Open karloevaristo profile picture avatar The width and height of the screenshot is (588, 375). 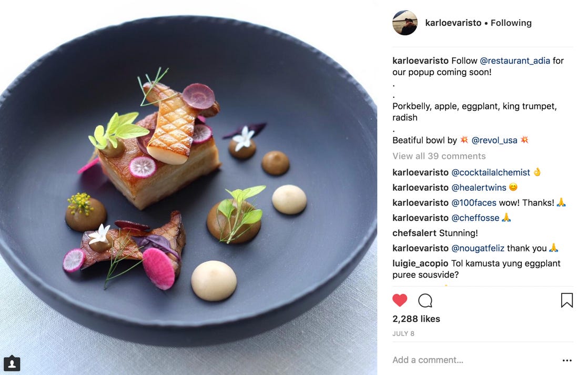pyautogui.click(x=405, y=23)
